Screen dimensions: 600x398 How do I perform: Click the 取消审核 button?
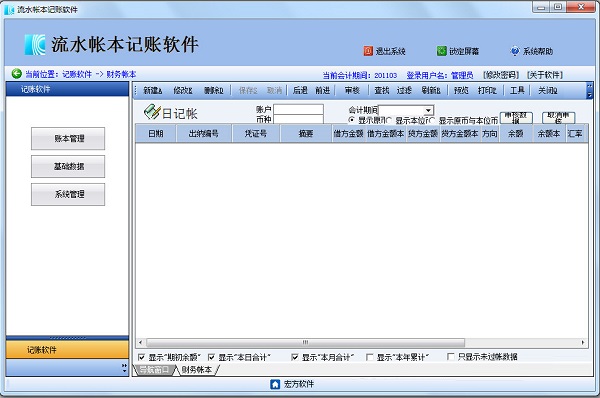coord(558,118)
